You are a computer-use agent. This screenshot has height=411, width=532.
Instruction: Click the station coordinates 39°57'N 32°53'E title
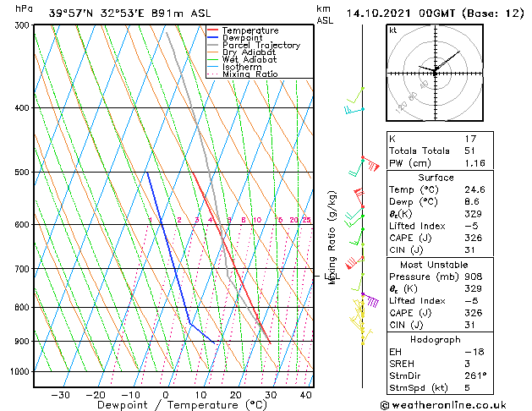(96, 14)
